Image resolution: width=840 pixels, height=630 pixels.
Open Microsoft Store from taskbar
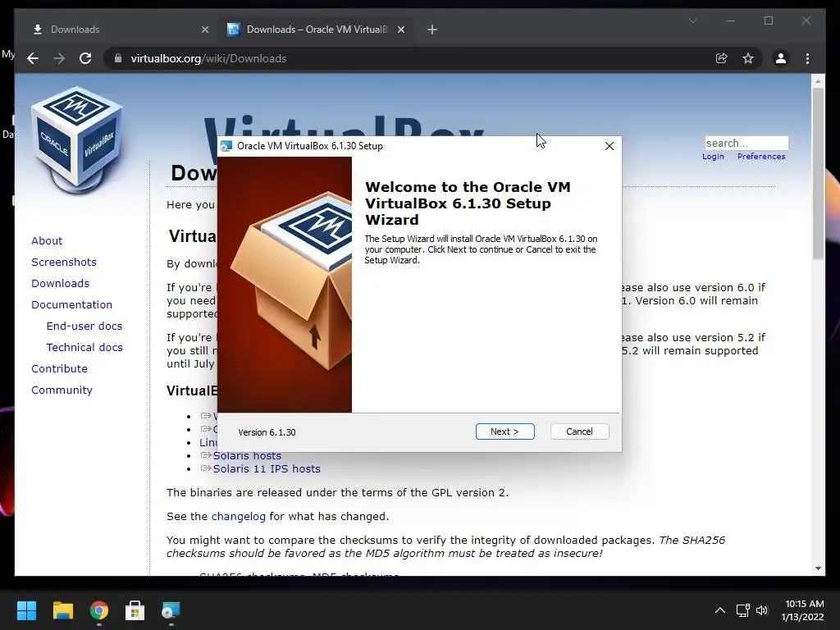tap(135, 610)
